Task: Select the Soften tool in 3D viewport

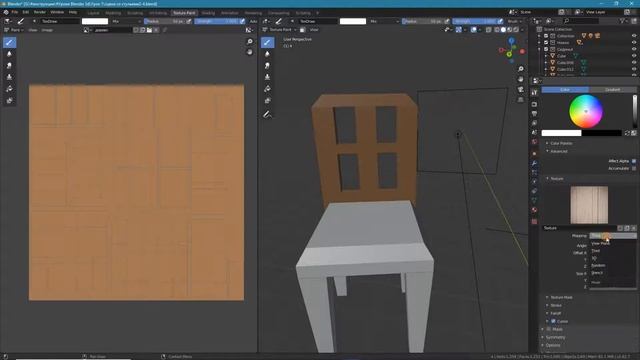Action: pyautogui.click(x=267, y=54)
